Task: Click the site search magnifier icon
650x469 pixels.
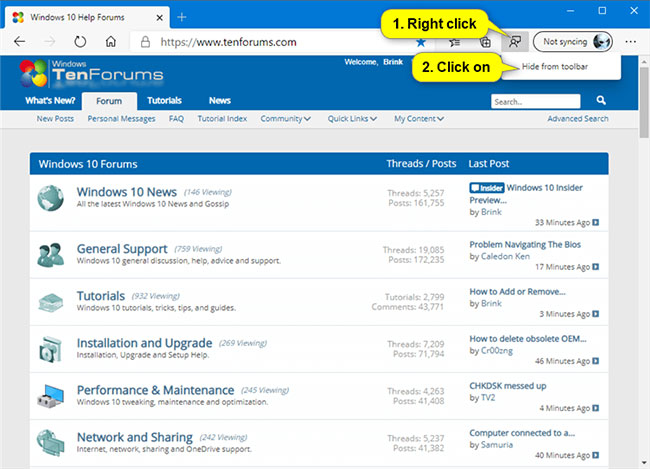Action: click(601, 100)
